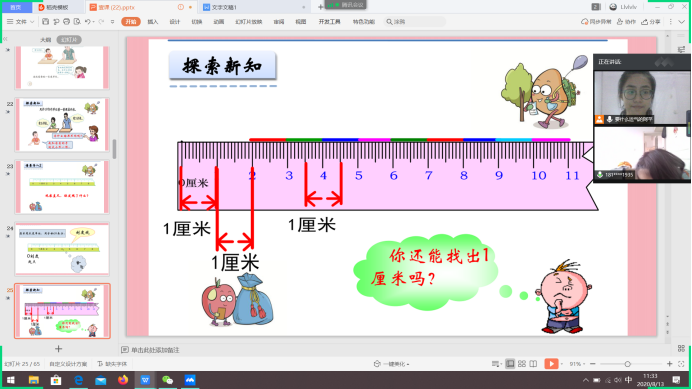Click the save icon in quick toolbar

point(45,21)
